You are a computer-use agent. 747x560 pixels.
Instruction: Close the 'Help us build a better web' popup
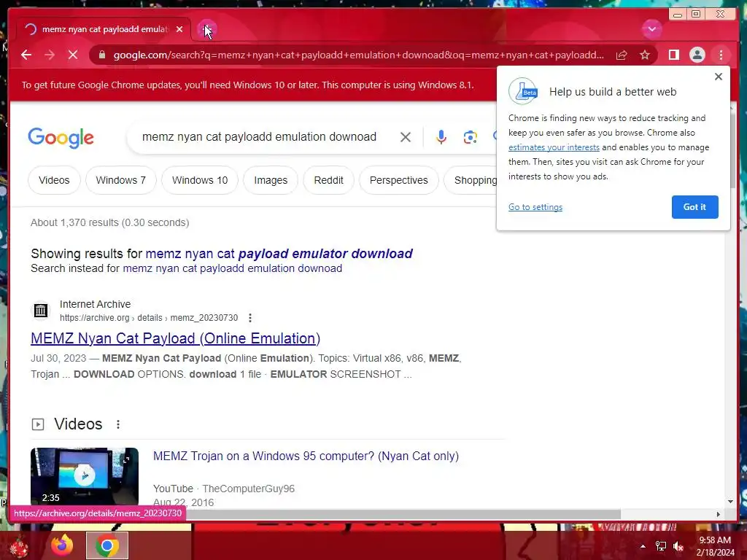(x=719, y=77)
